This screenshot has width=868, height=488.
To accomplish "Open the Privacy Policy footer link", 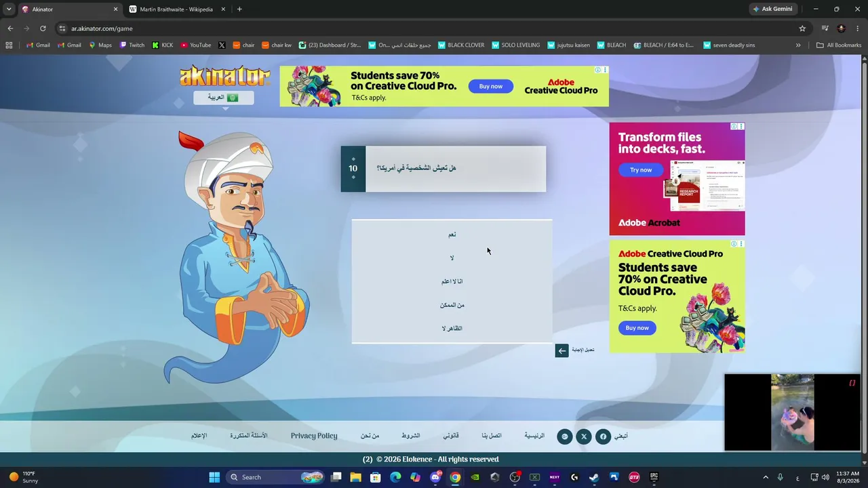I will 314,436.
